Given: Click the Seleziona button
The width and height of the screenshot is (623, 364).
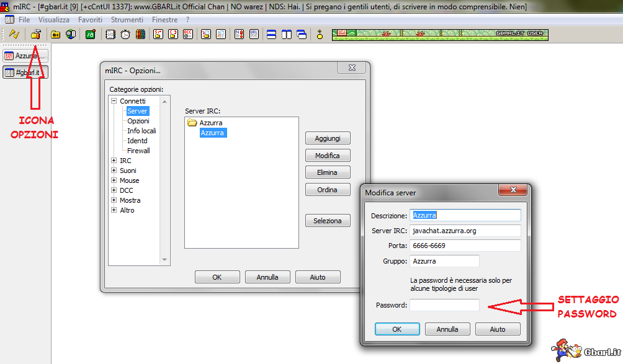Looking at the screenshot, I should pyautogui.click(x=328, y=220).
